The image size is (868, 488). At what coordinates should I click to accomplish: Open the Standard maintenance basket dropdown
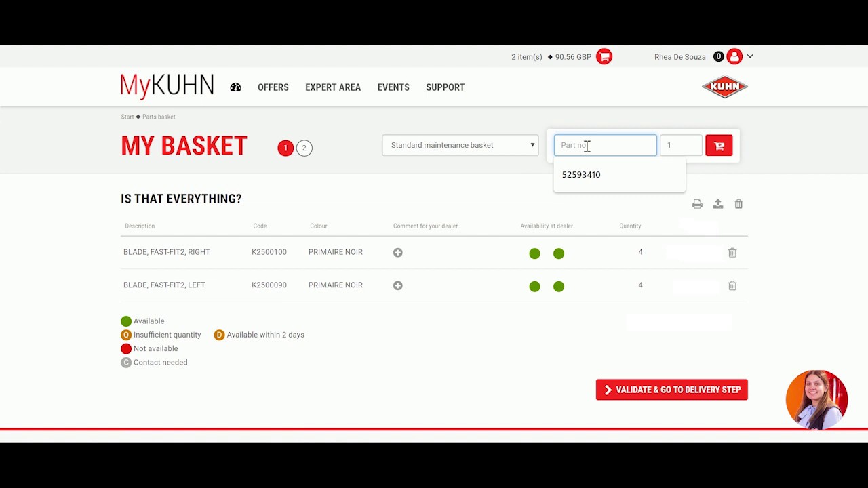[x=460, y=145]
